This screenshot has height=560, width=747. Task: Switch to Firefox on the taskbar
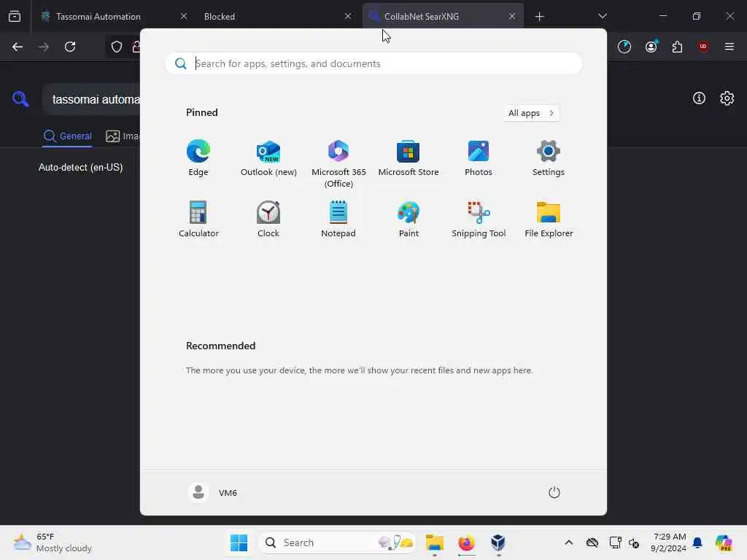pyautogui.click(x=466, y=542)
